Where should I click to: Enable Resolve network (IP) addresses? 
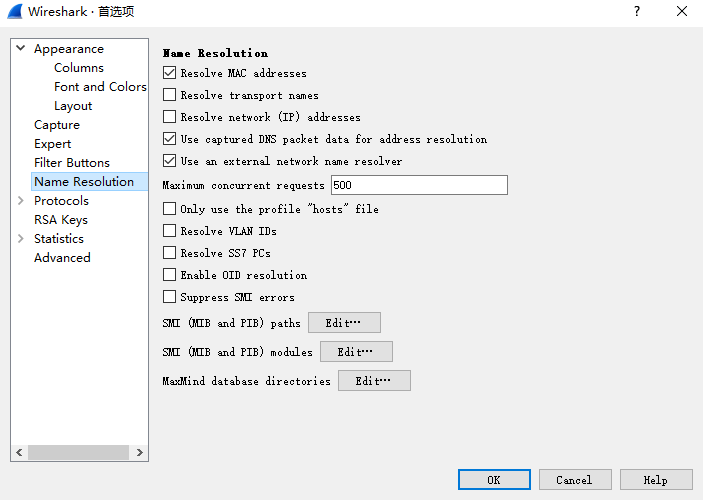click(x=169, y=117)
